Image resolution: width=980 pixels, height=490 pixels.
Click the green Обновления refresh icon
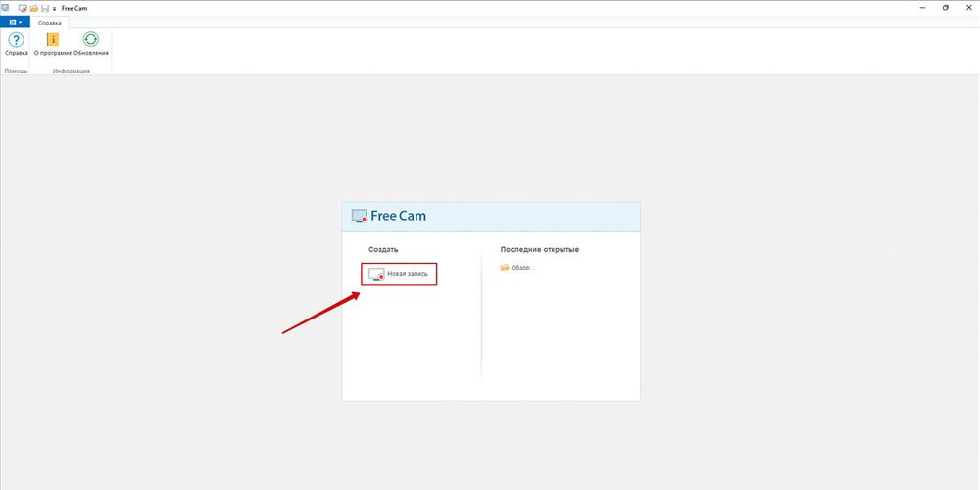click(91, 40)
